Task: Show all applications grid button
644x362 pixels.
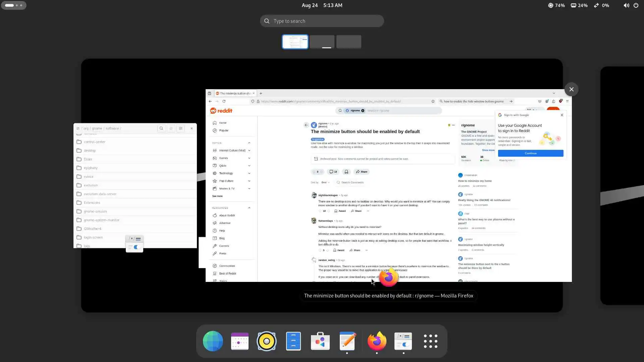Action: (430, 341)
